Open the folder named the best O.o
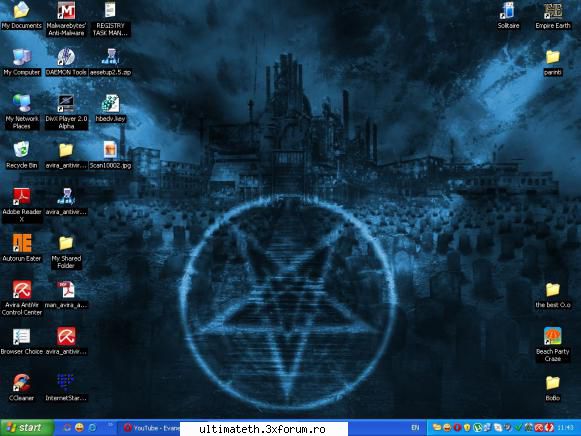Image resolution: width=581 pixels, height=436 pixels. coord(552,294)
